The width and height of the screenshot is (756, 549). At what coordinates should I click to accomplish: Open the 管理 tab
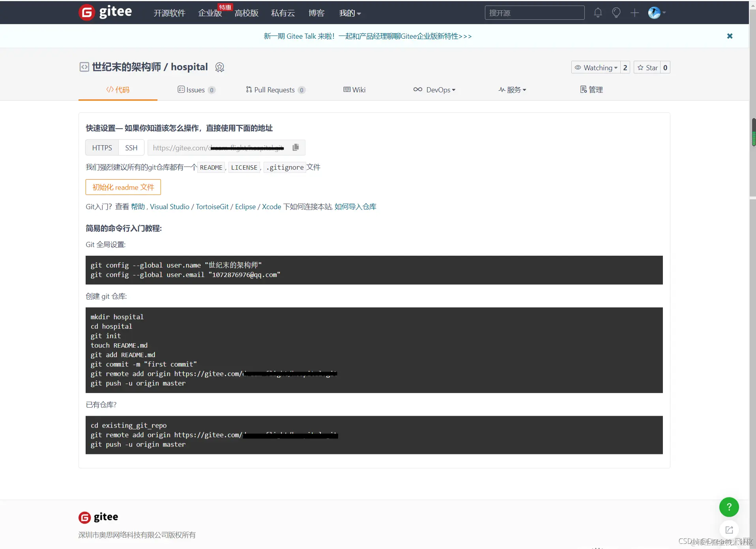[591, 90]
